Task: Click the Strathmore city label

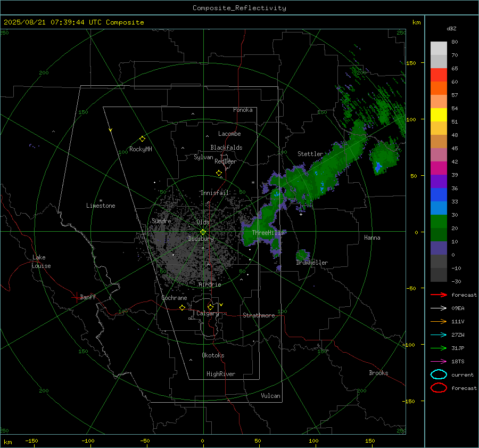Action: (259, 315)
